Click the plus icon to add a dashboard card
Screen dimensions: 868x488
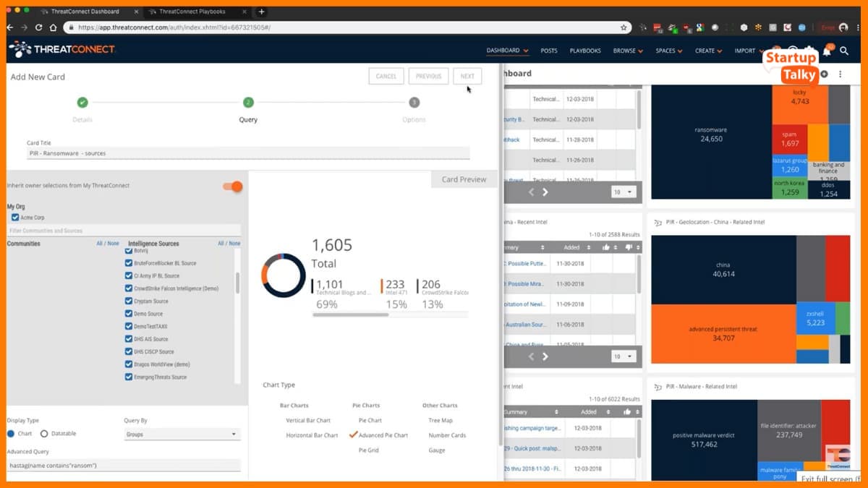click(x=824, y=74)
